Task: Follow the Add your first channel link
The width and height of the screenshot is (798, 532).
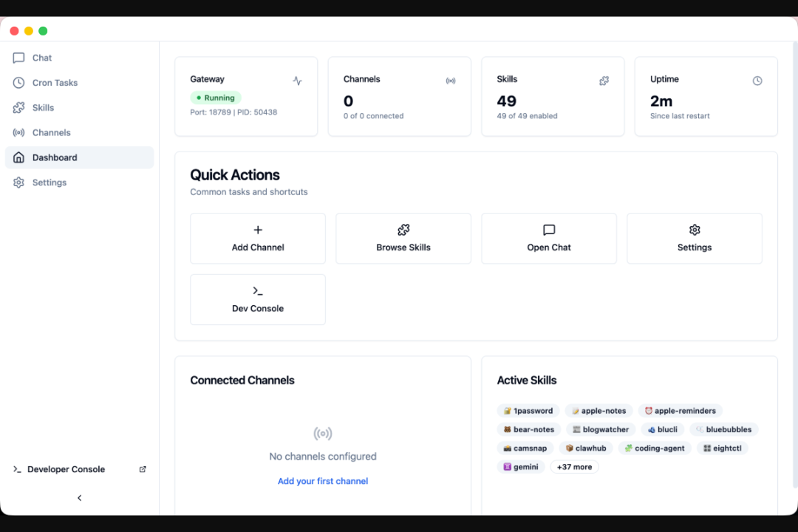Action: [323, 481]
